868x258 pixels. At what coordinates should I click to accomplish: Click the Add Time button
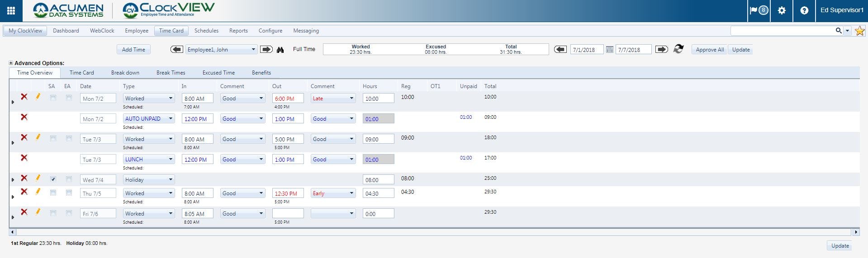pos(133,50)
